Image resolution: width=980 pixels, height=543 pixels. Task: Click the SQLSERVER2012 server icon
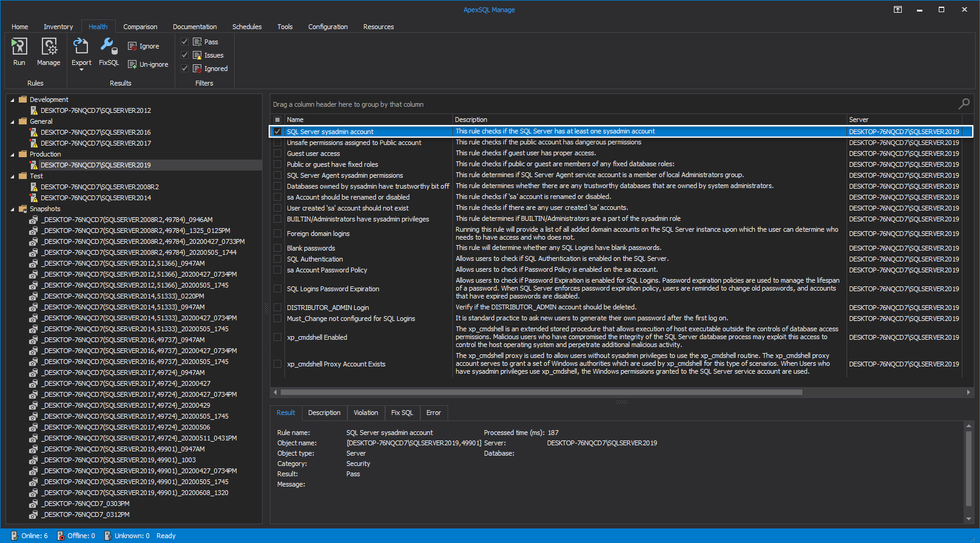(34, 110)
